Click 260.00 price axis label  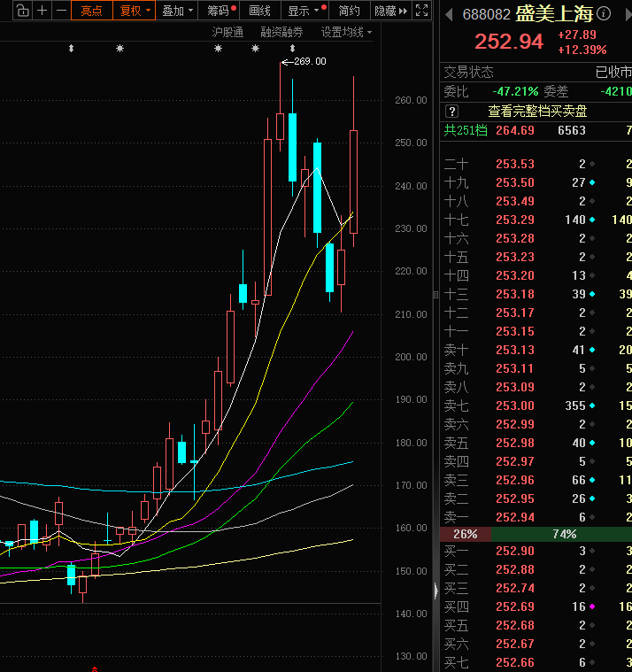pos(411,100)
